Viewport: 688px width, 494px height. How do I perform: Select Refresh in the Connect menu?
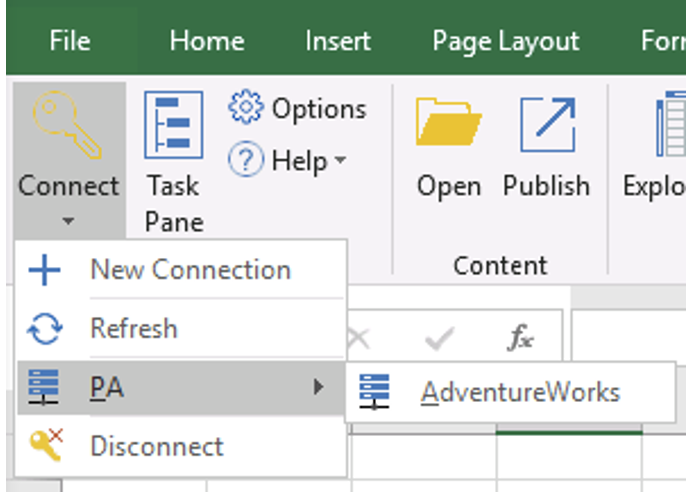(133, 328)
